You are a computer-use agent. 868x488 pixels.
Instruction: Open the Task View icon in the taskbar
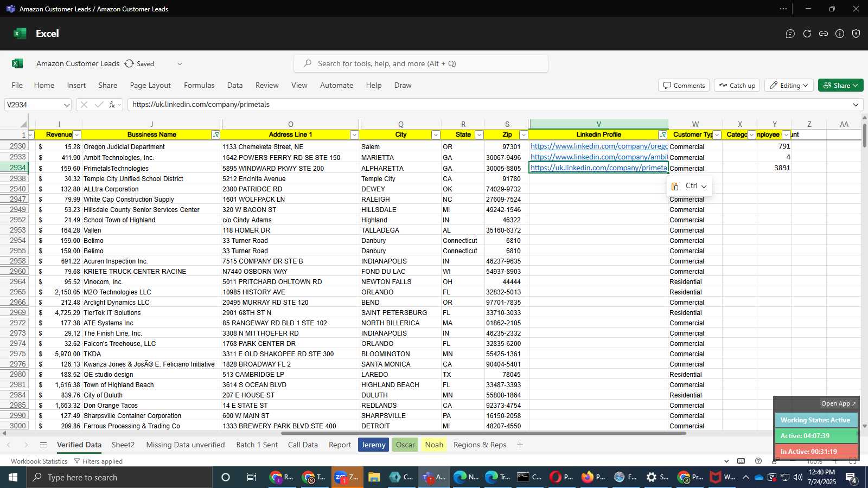pos(252,478)
